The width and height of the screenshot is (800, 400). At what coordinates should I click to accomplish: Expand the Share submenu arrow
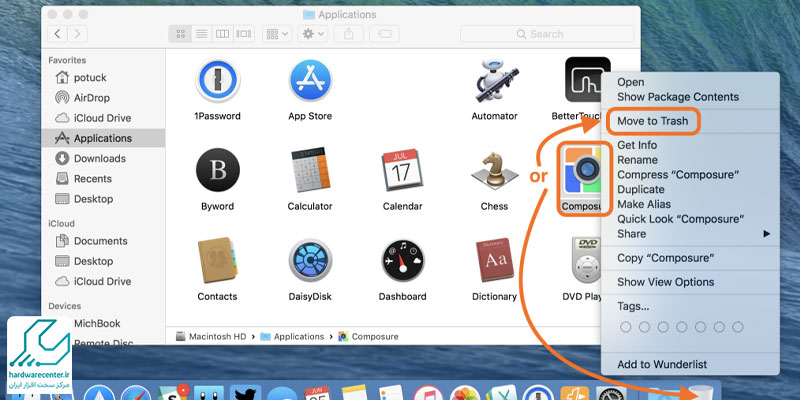click(767, 234)
